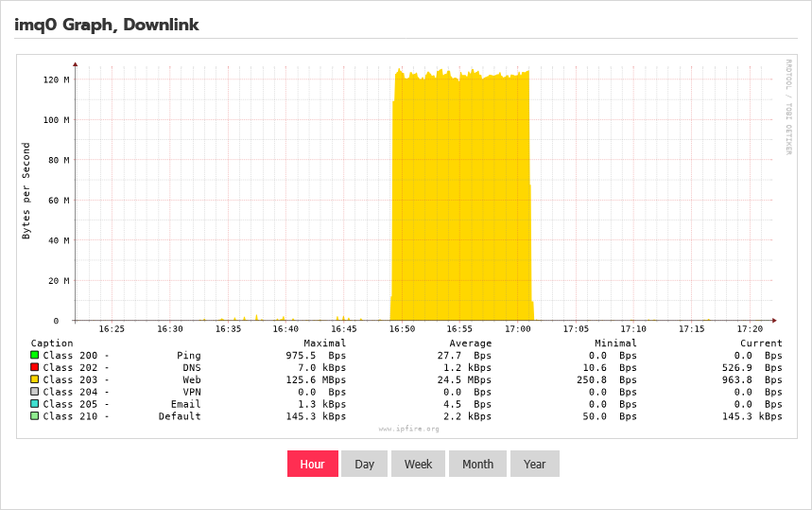Click the 'Current' column header
This screenshot has width=812, height=510.
761,343
